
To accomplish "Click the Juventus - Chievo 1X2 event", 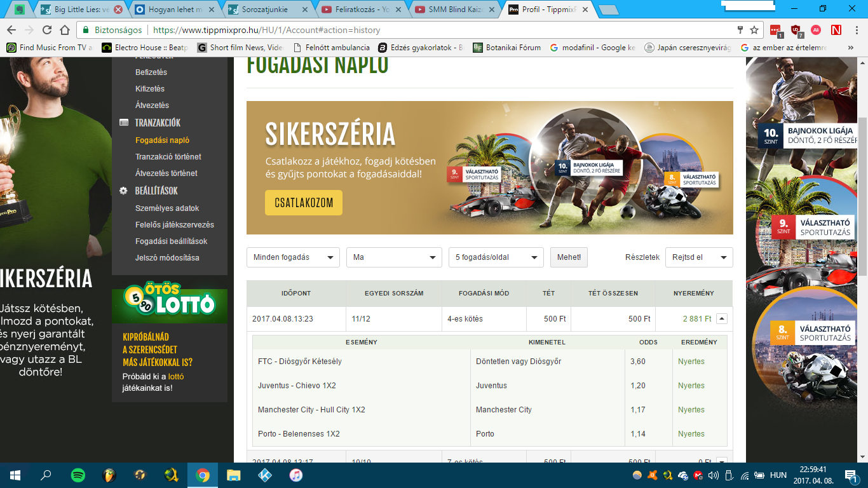I will point(297,386).
